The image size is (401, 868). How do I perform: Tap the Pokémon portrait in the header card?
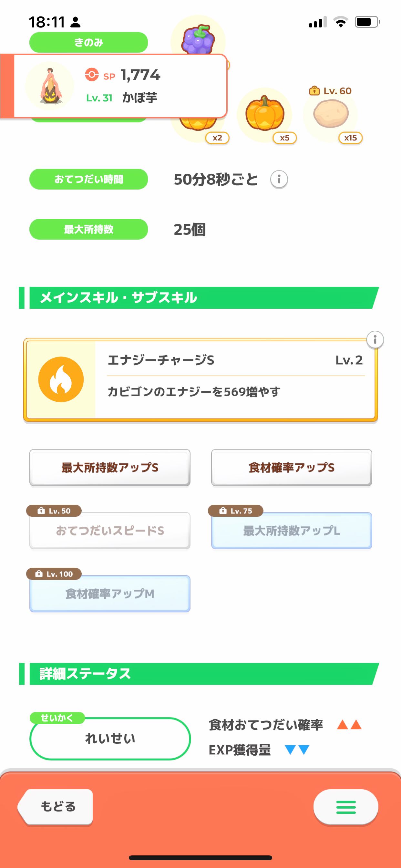(50, 86)
